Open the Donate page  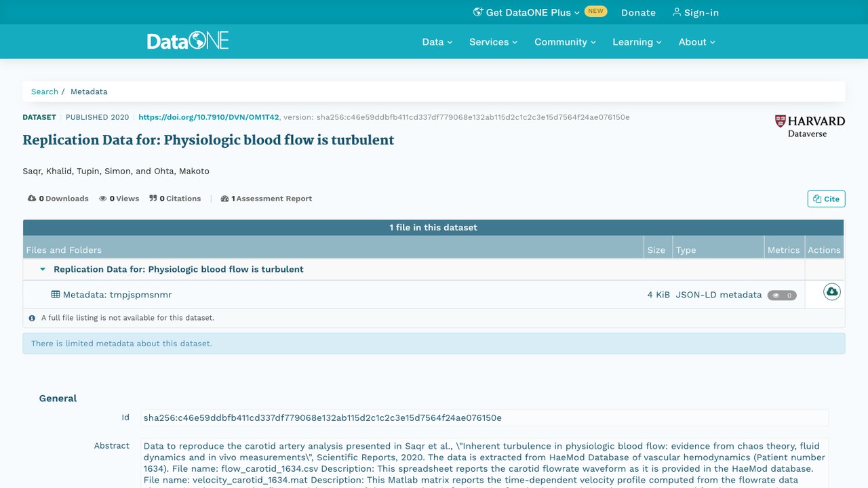pos(638,12)
